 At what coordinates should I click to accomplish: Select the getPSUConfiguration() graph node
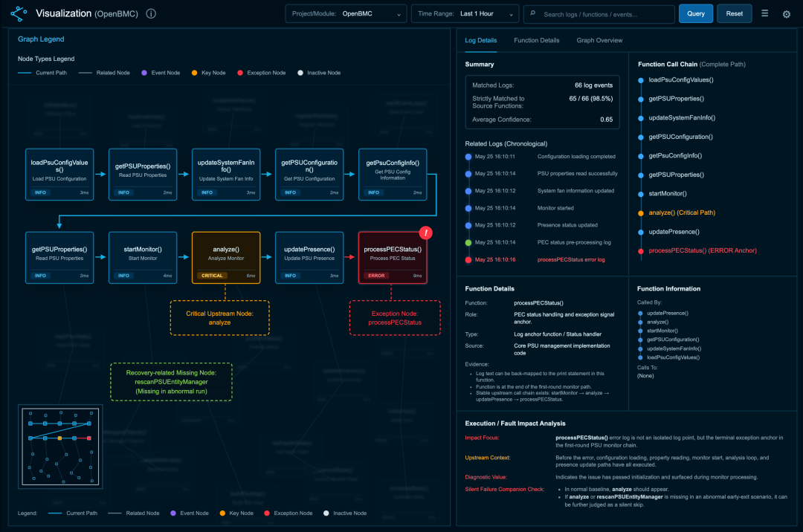pos(309,175)
